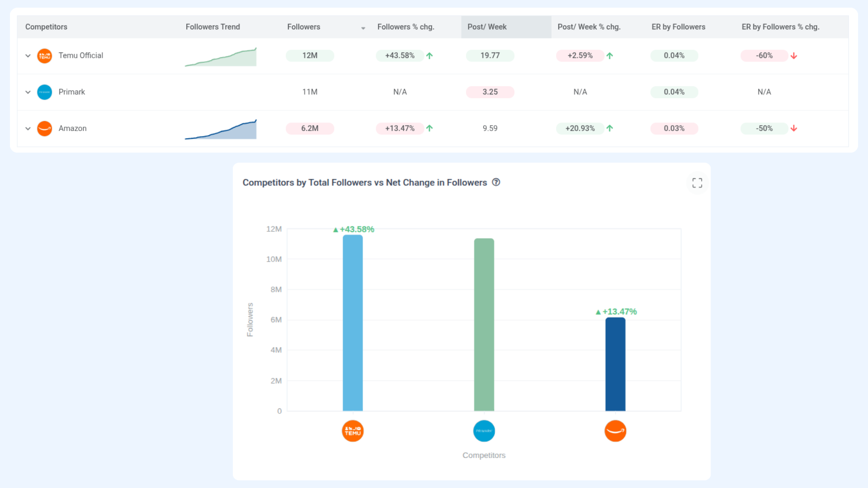The height and width of the screenshot is (488, 868).
Task: Click the ER by Followers header
Action: point(678,27)
